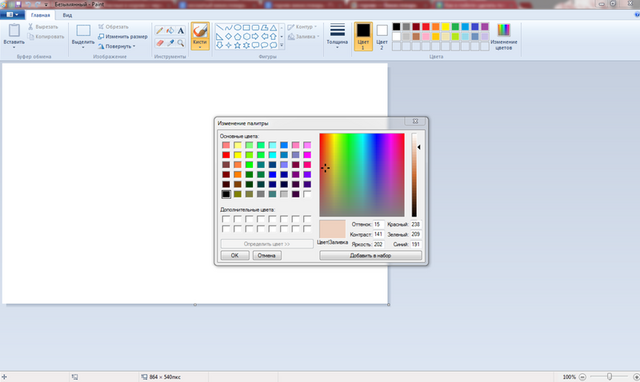Choose the down arrow shape

[220, 45]
